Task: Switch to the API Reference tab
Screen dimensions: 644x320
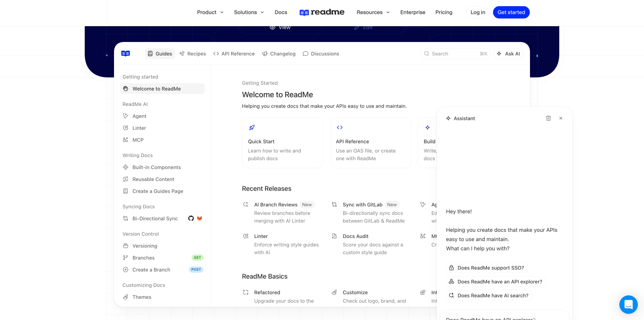Action: 234,54
